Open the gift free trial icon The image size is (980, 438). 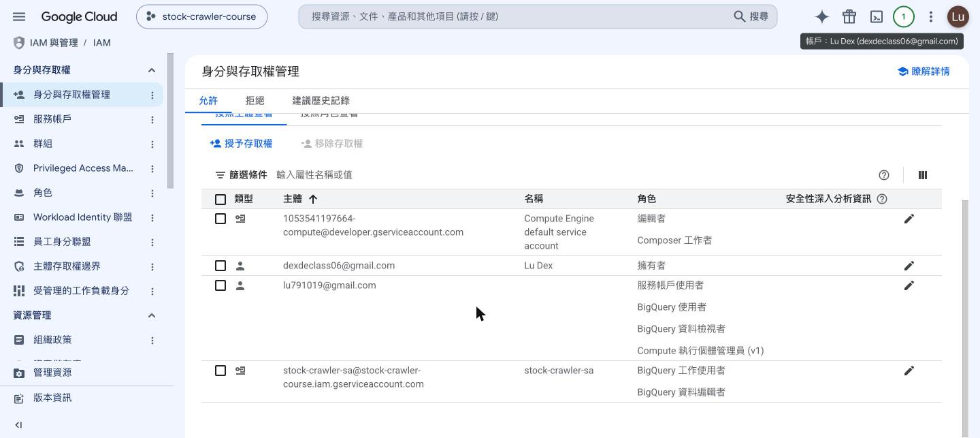(x=849, y=16)
